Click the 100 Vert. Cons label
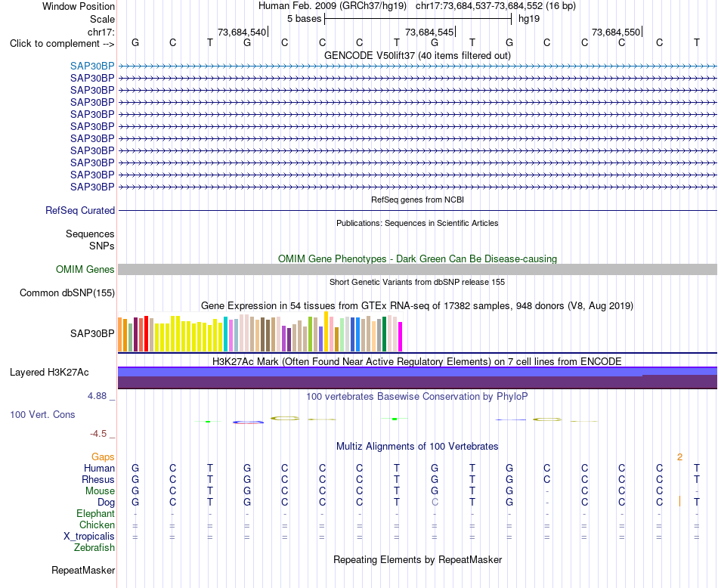718x588 pixels. 42,414
